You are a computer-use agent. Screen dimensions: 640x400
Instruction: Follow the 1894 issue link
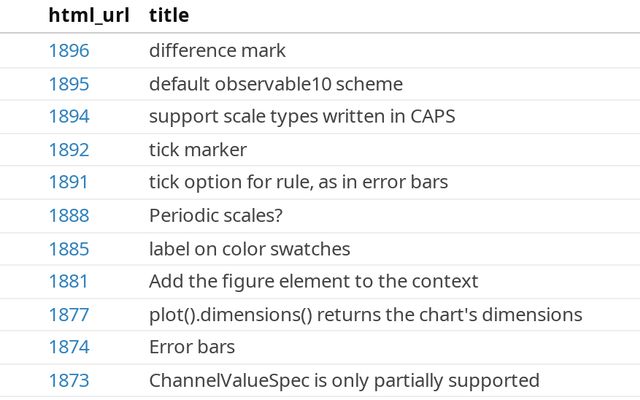point(69,117)
